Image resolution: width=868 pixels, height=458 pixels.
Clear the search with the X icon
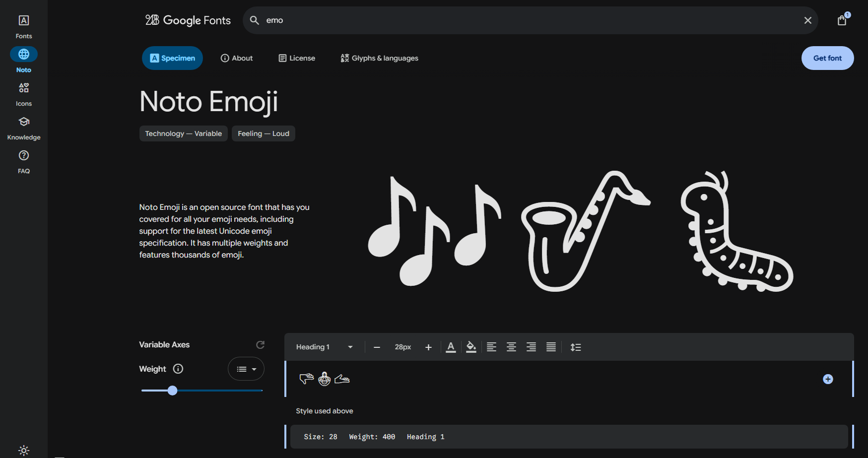pos(808,20)
